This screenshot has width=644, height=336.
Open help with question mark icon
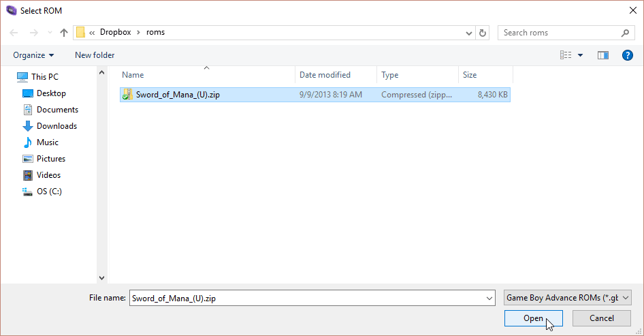click(627, 55)
